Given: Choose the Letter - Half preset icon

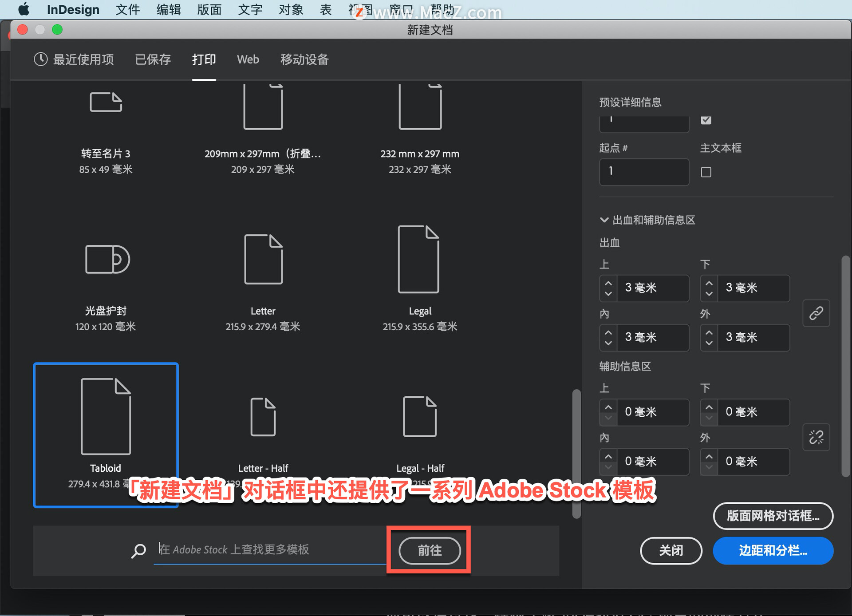Looking at the screenshot, I should (263, 416).
